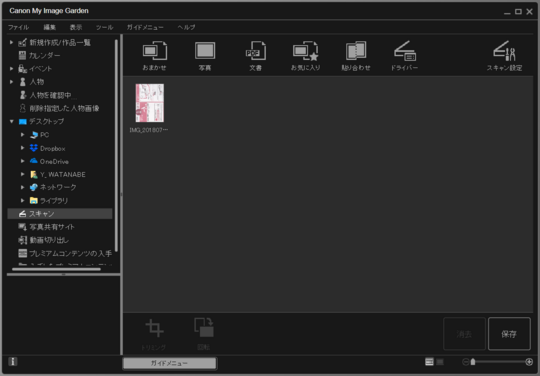Open the information icon in status bar
Screen dimensions: 540x376
click(13, 362)
